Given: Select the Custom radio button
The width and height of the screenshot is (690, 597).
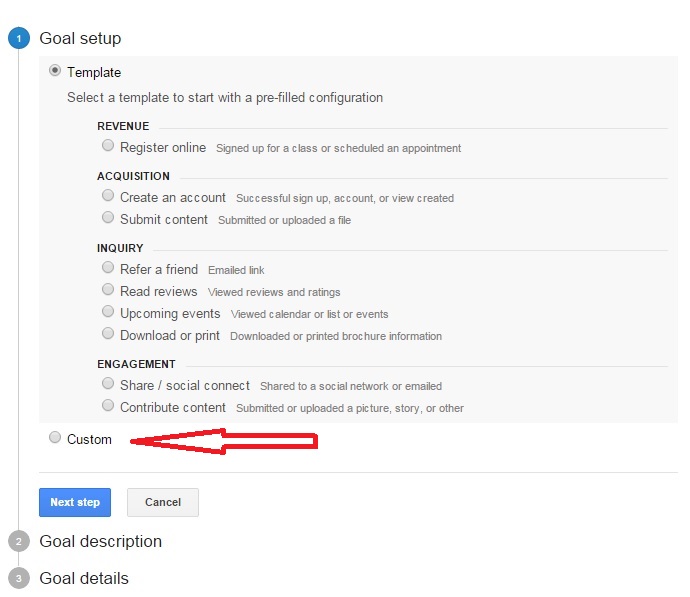Looking at the screenshot, I should (55, 437).
